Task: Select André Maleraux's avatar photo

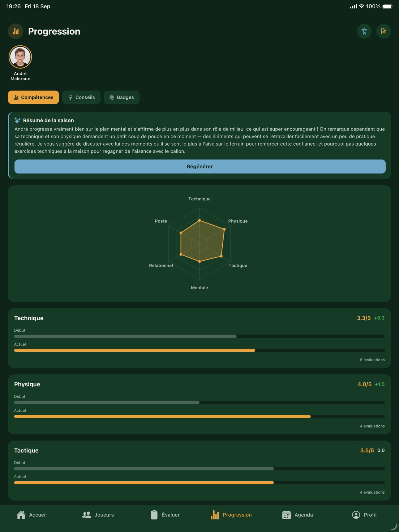Action: point(20,57)
